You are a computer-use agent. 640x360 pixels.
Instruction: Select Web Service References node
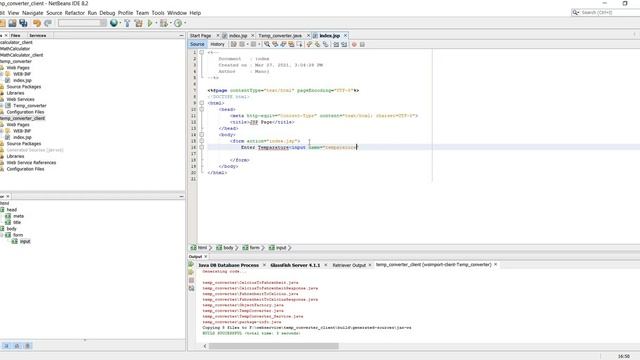coord(31,162)
